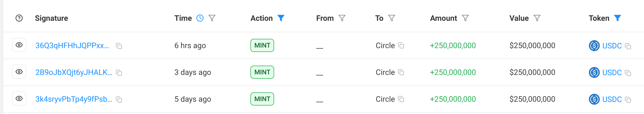Open the Time column filter
Viewport: 644px width, 114px height.
(212, 18)
